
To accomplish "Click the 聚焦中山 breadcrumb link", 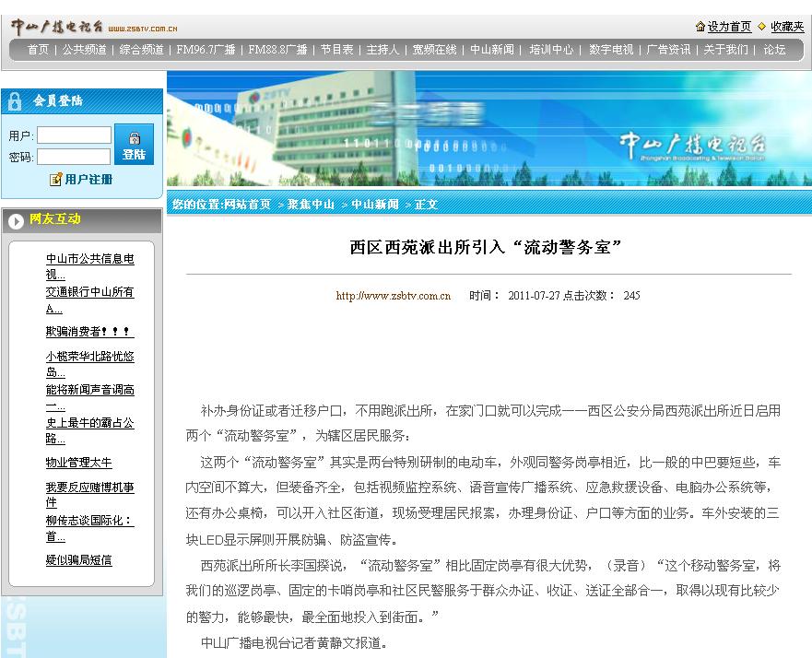I will [311, 205].
